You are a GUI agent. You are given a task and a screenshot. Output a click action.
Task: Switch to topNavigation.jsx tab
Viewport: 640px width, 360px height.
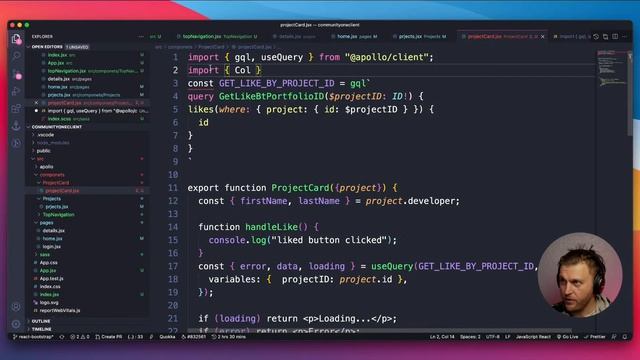(x=217, y=37)
